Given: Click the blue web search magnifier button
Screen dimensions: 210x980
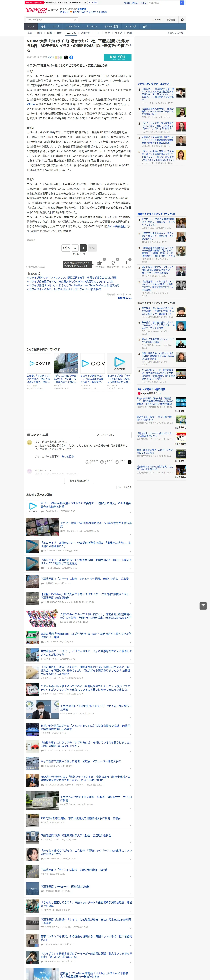Looking at the screenshot, I should [182, 3].
